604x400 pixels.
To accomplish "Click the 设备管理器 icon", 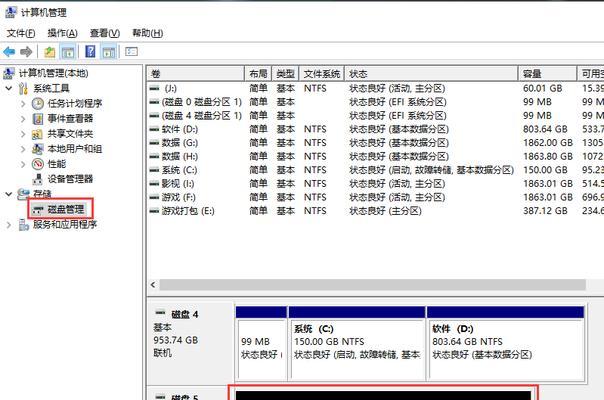I will [x=38, y=179].
